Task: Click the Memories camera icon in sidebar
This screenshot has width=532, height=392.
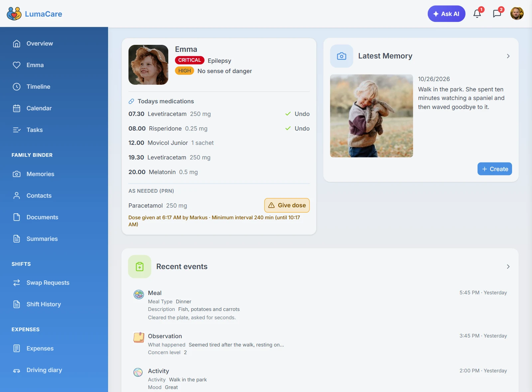Action: click(17, 174)
